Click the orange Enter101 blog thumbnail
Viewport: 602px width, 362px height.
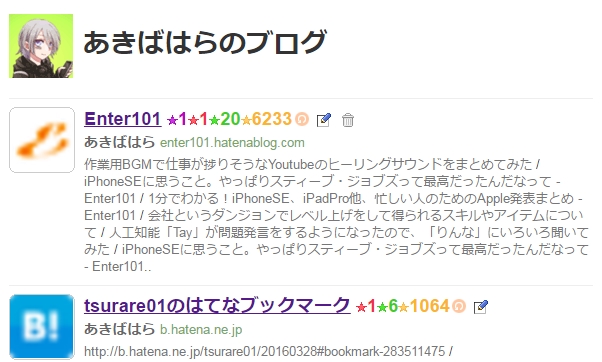pos(42,140)
